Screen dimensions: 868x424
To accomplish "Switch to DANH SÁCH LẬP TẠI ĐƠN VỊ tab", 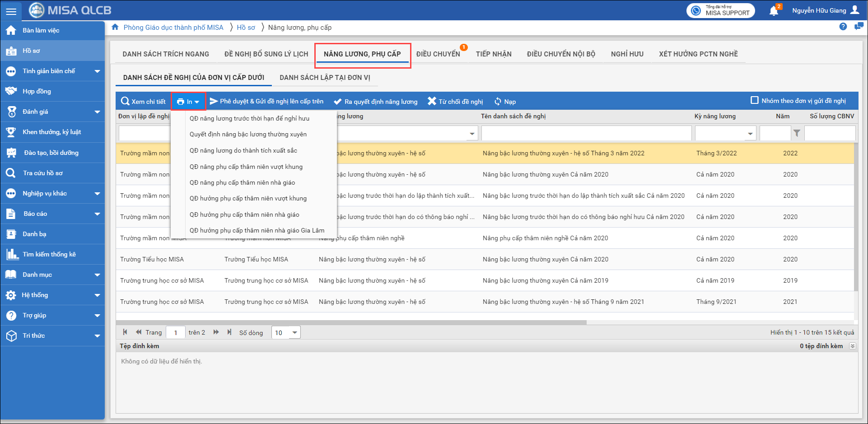I will tap(325, 78).
